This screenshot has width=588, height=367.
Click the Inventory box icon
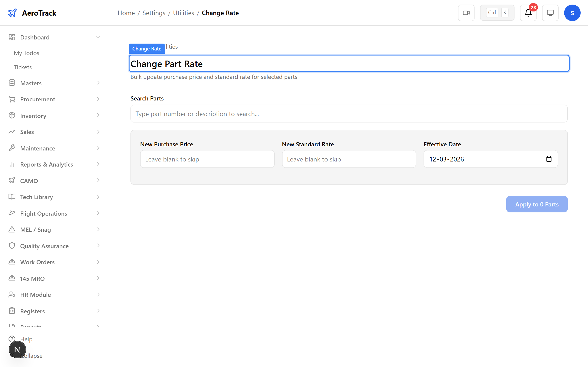coord(12,116)
